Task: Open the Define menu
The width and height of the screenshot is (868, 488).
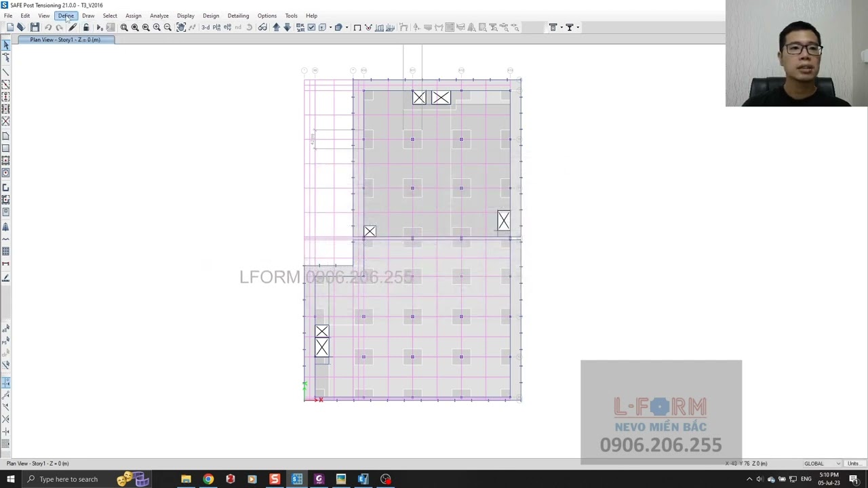Action: pyautogui.click(x=66, y=16)
